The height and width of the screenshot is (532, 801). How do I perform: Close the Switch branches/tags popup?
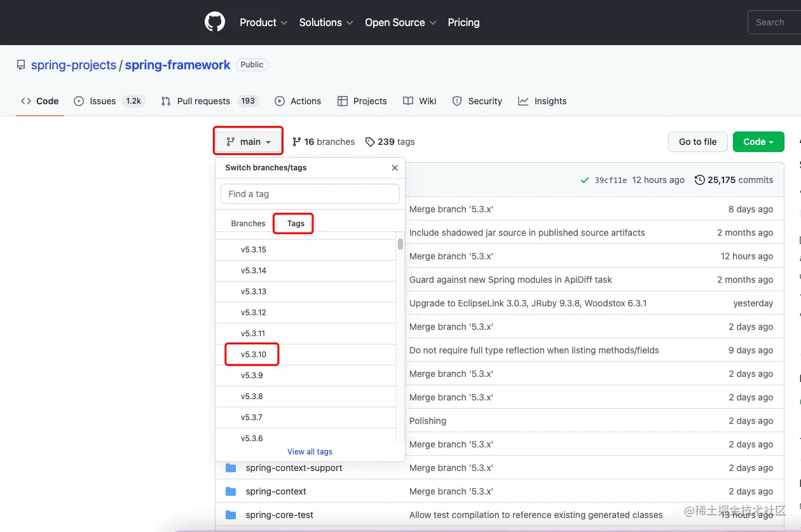pyautogui.click(x=395, y=168)
